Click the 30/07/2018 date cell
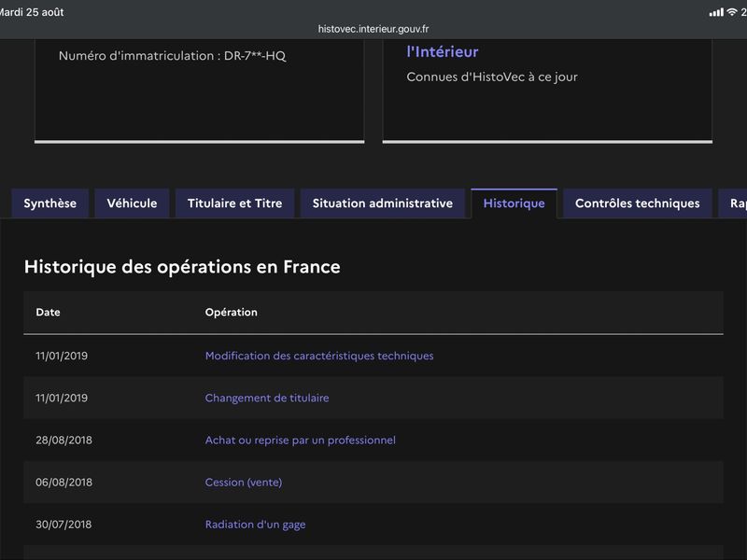This screenshot has height=560, width=747. pyautogui.click(x=63, y=525)
